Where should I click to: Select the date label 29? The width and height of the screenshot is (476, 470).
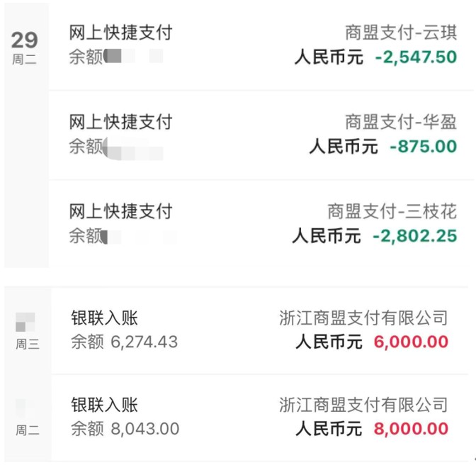pyautogui.click(x=25, y=39)
